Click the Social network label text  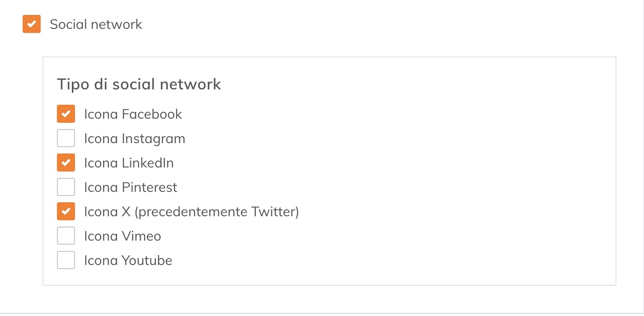point(96,24)
